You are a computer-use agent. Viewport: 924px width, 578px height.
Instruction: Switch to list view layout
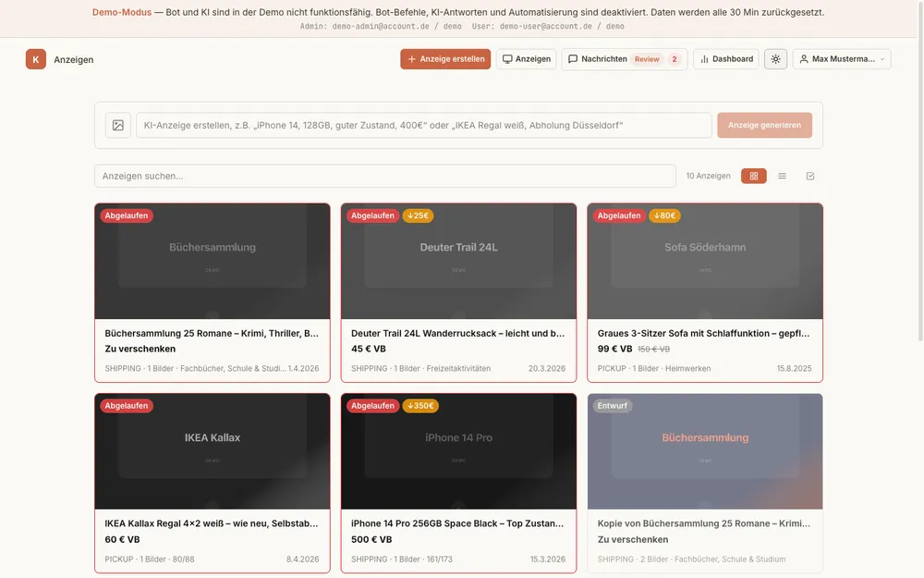pyautogui.click(x=782, y=176)
